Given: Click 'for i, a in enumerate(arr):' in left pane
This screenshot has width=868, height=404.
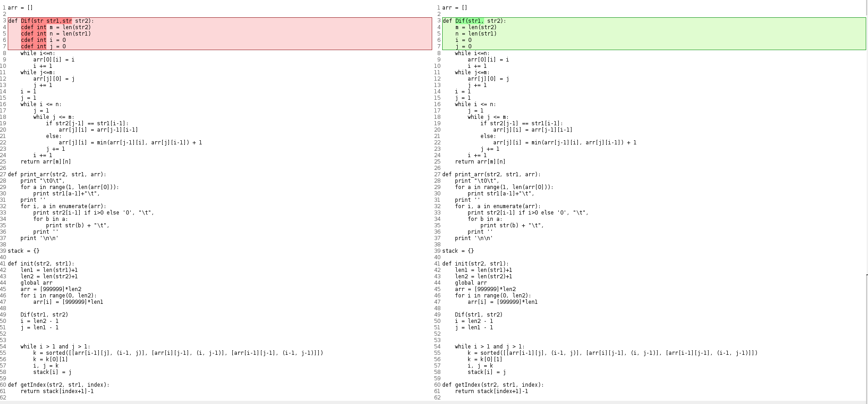Looking at the screenshot, I should coord(63,206).
